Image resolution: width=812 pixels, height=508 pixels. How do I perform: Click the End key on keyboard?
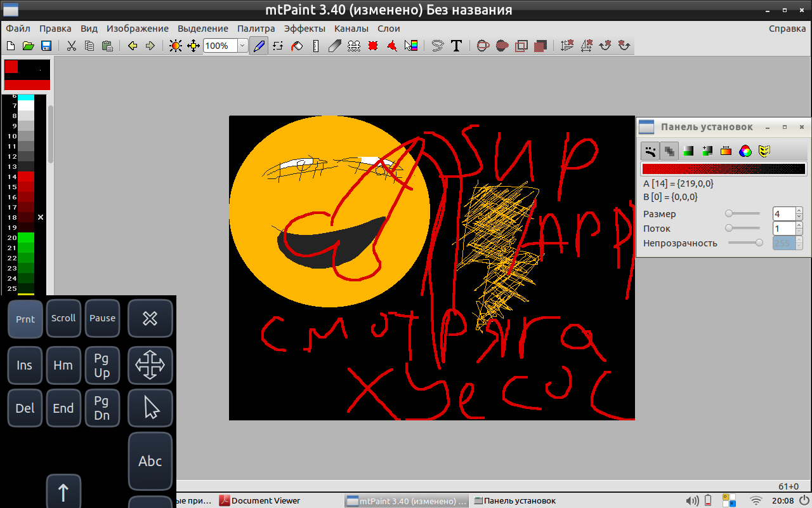click(63, 408)
